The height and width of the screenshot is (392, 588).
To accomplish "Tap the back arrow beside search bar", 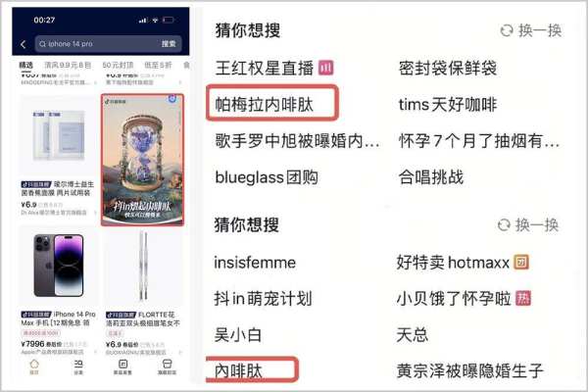I will (24, 44).
